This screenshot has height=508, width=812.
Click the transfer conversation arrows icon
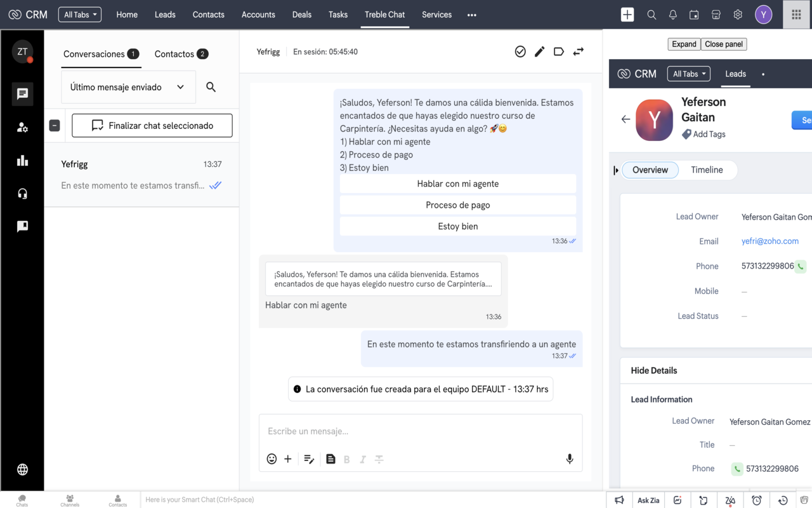tap(578, 51)
